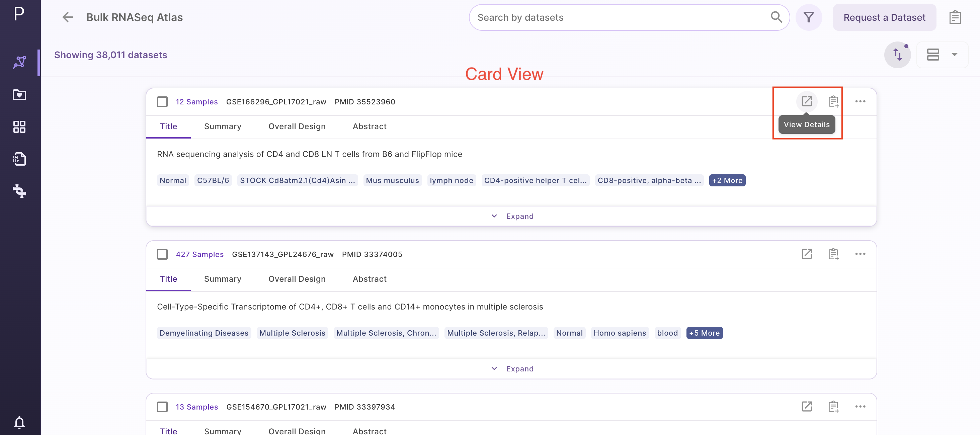The width and height of the screenshot is (980, 435).
Task: Click the Multiple Sclerosis tag
Action: pos(292,333)
